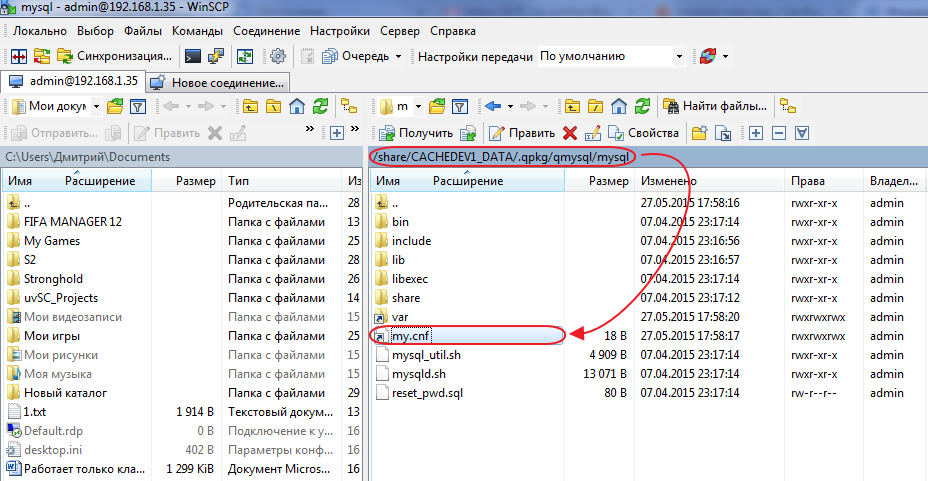928x481 pixels.
Task: Expand local toolbar overflow chevron near Править
Action: pos(310,129)
